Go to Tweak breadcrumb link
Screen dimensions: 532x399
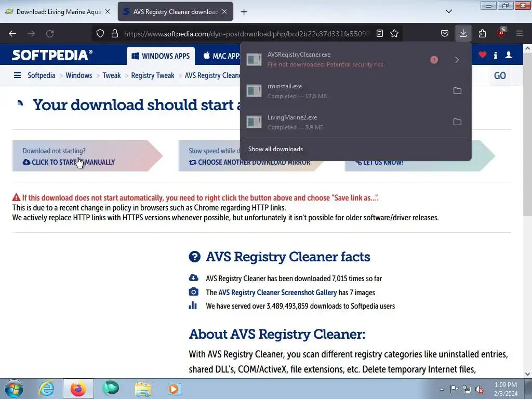click(112, 75)
